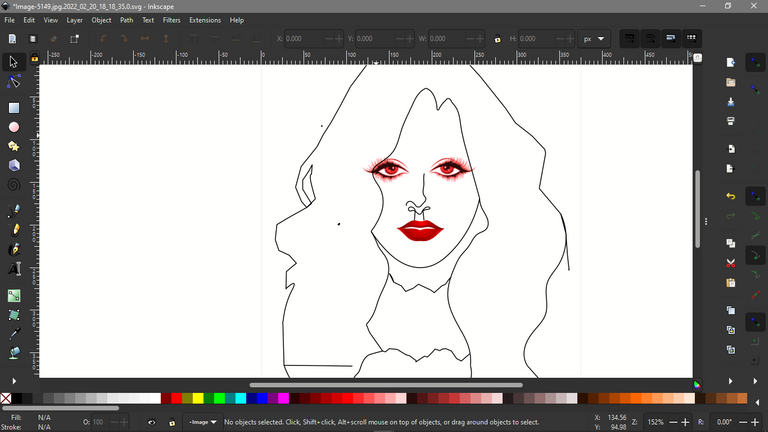Toggle move patterns with object
Image resolution: width=768 pixels, height=432 pixels.
point(691,38)
